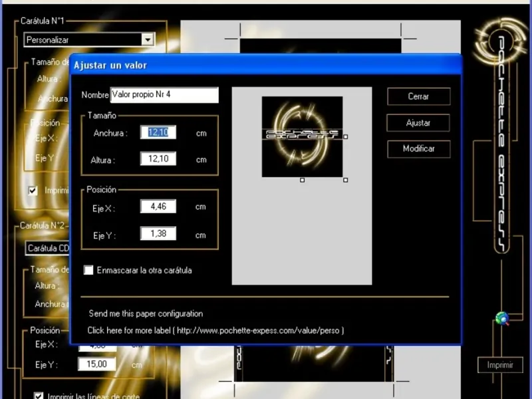Image resolution: width=532 pixels, height=399 pixels.
Task: Click the Anchura value field 12,10
Action: [158, 132]
